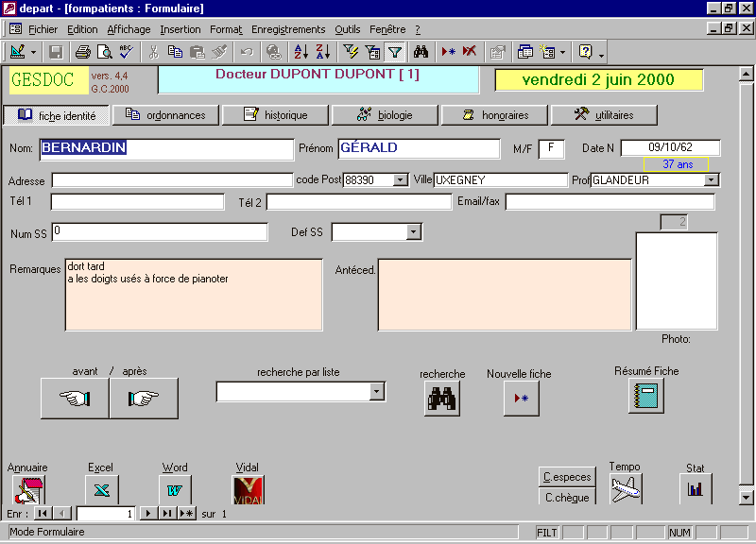
Task: Open the Annuaire directory
Action: pos(28,490)
